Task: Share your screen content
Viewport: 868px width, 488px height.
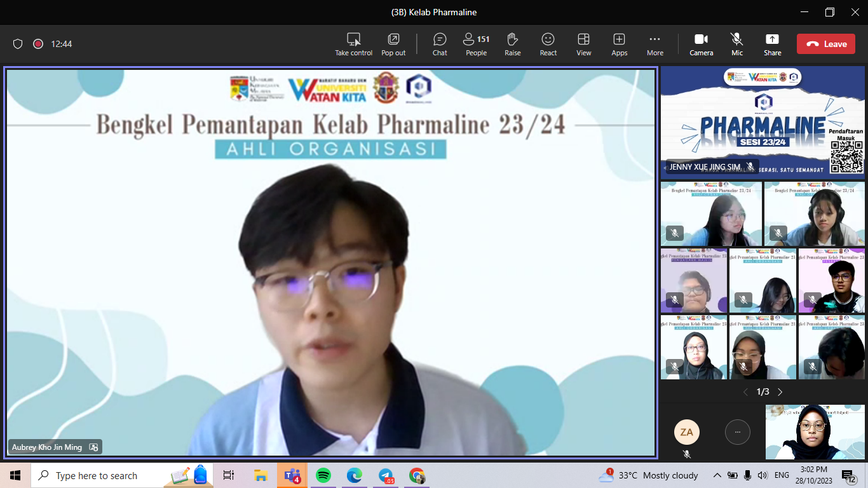Action: click(772, 44)
